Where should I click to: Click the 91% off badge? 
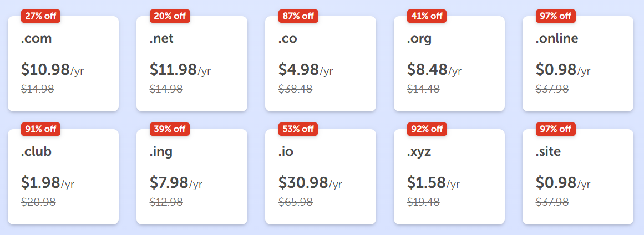(40, 129)
